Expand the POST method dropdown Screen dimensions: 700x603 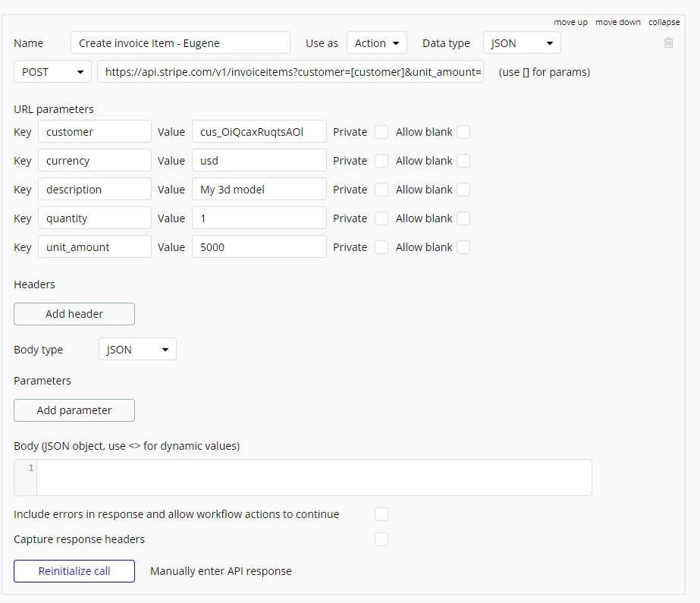pos(52,72)
